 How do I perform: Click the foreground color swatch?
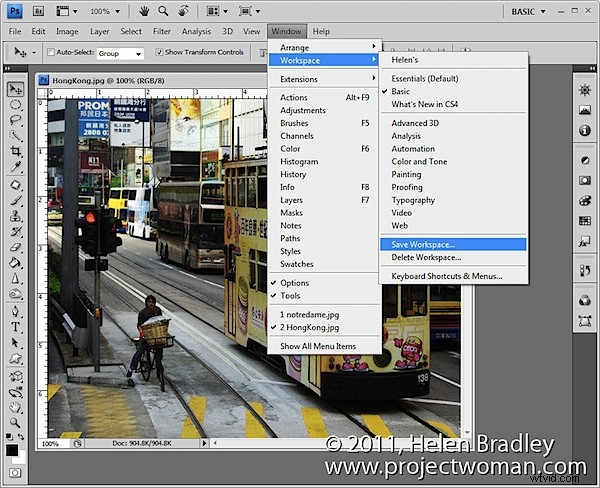[11, 450]
